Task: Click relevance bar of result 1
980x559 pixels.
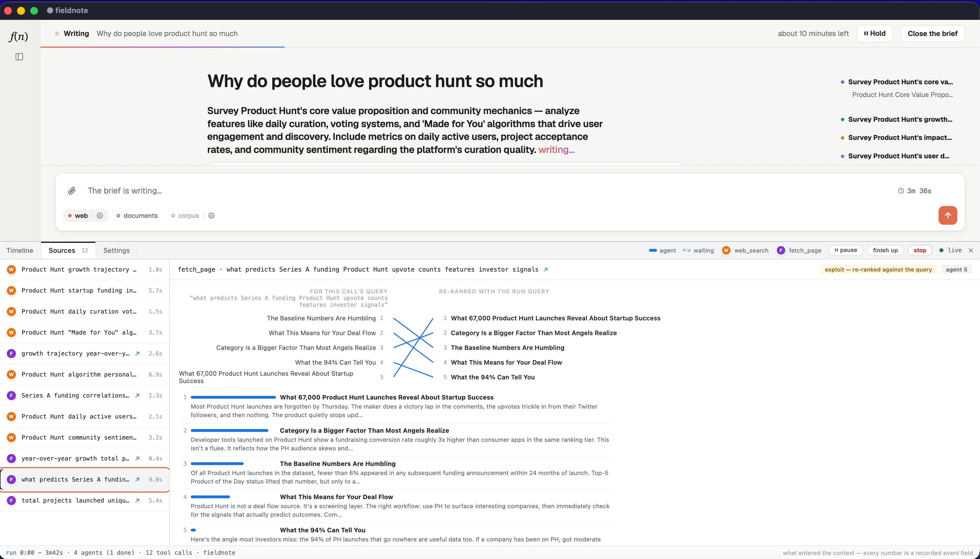Action: 233,397
